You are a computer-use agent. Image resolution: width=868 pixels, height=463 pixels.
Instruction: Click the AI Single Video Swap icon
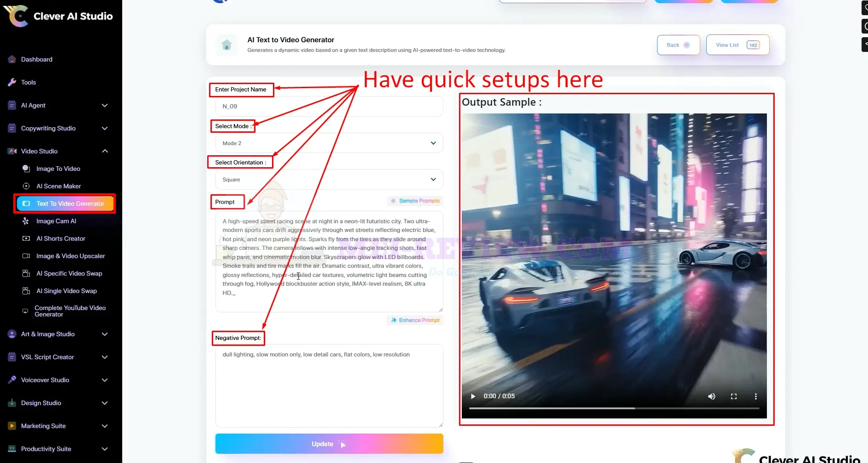tap(26, 291)
